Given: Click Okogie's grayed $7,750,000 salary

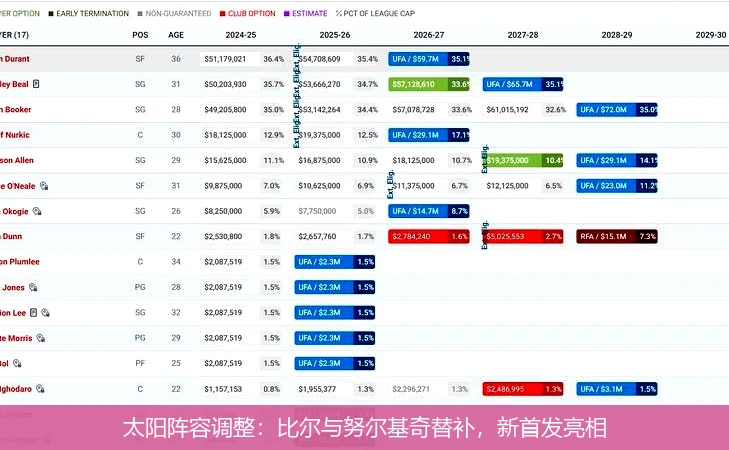Looking at the screenshot, I should [x=317, y=211].
